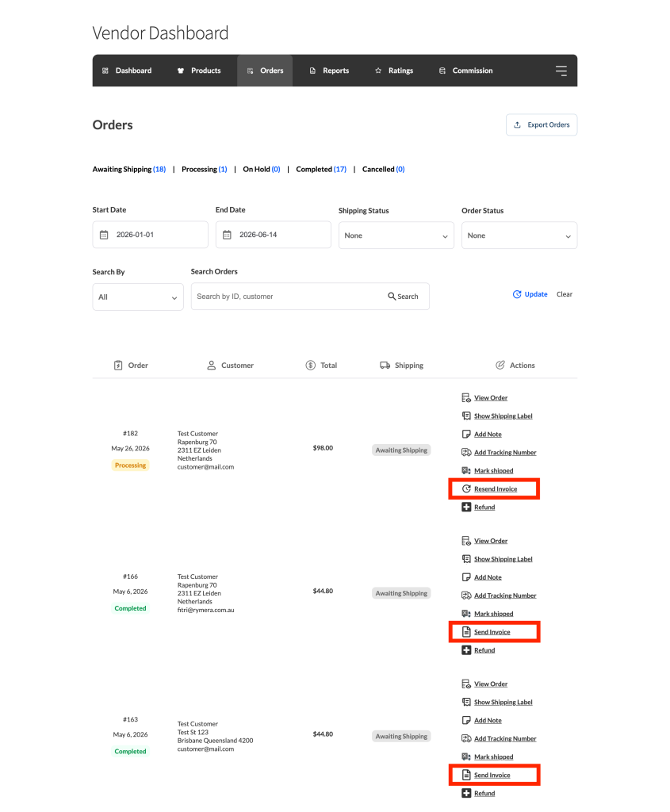Screen dimensions: 670x812
Task: Open the Order Status dropdown
Action: point(519,235)
